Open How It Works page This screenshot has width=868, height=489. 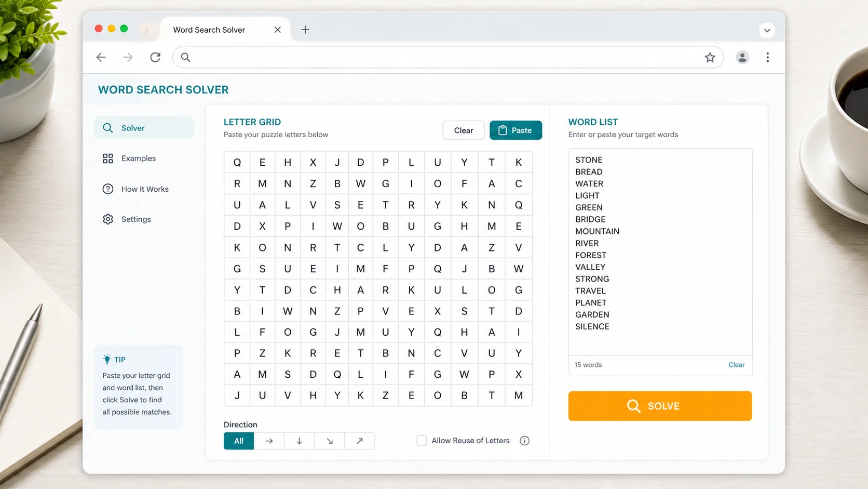click(x=144, y=189)
